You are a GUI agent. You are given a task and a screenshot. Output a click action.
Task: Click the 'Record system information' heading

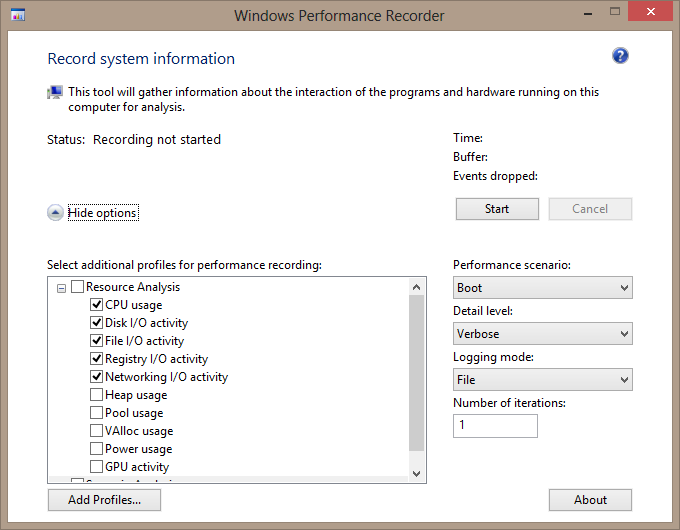[141, 59]
